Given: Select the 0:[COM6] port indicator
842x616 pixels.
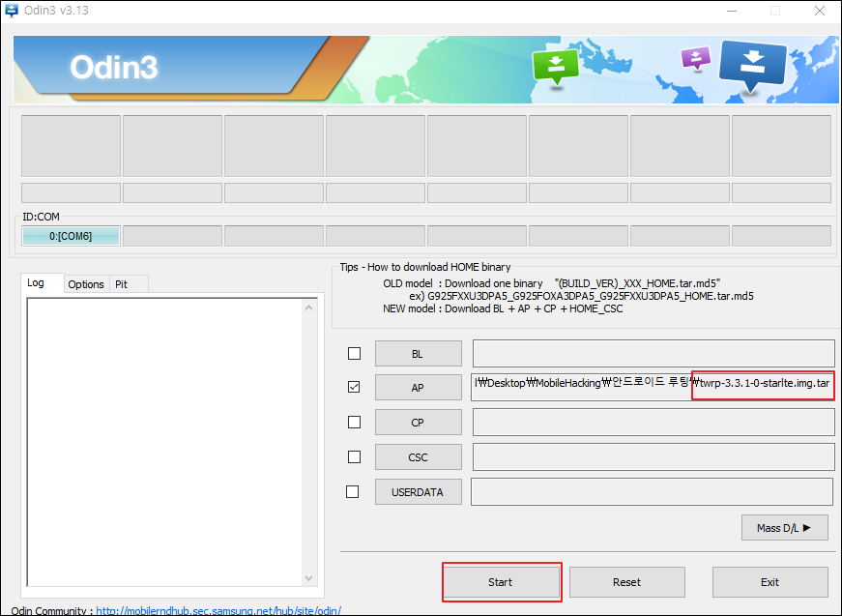Looking at the screenshot, I should (71, 236).
